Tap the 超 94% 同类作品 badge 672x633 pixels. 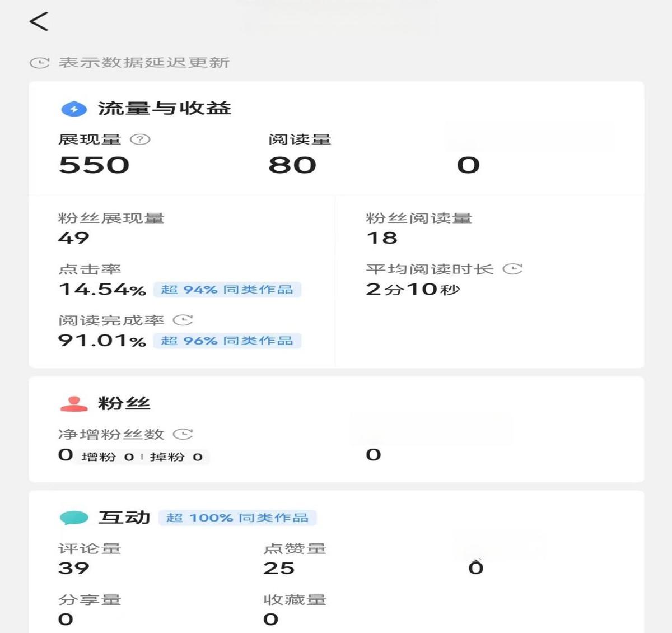pyautogui.click(x=227, y=290)
